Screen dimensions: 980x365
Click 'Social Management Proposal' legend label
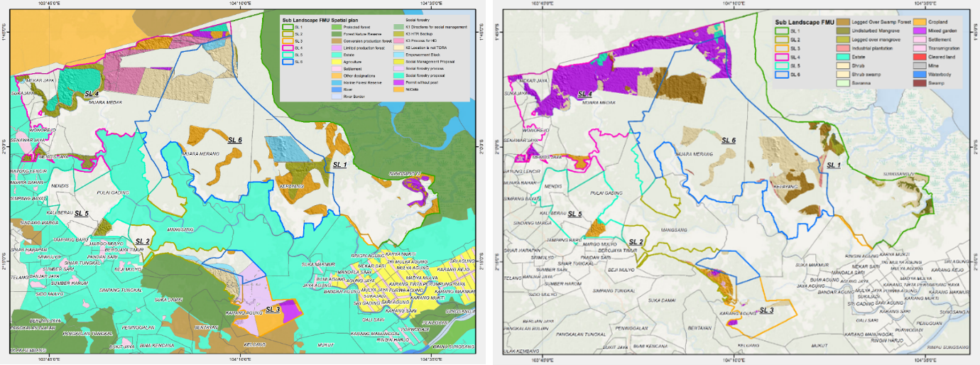coord(430,62)
